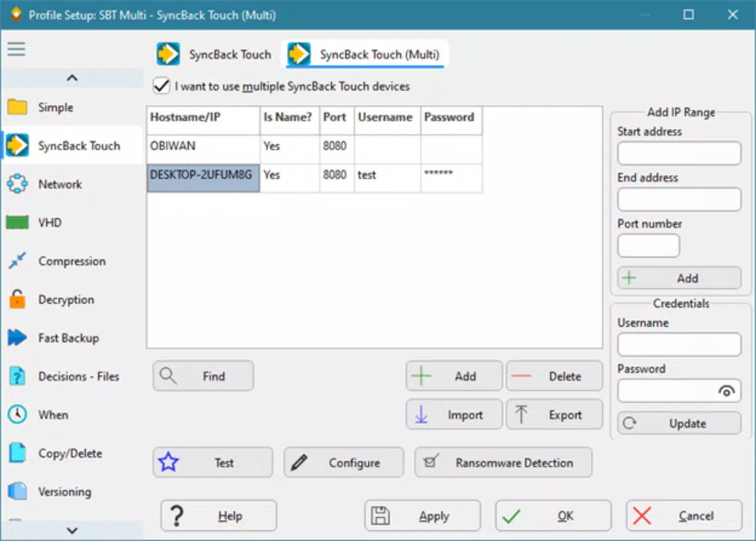The height and width of the screenshot is (541, 756).
Task: Click the question mark Help icon
Action: pos(177,516)
